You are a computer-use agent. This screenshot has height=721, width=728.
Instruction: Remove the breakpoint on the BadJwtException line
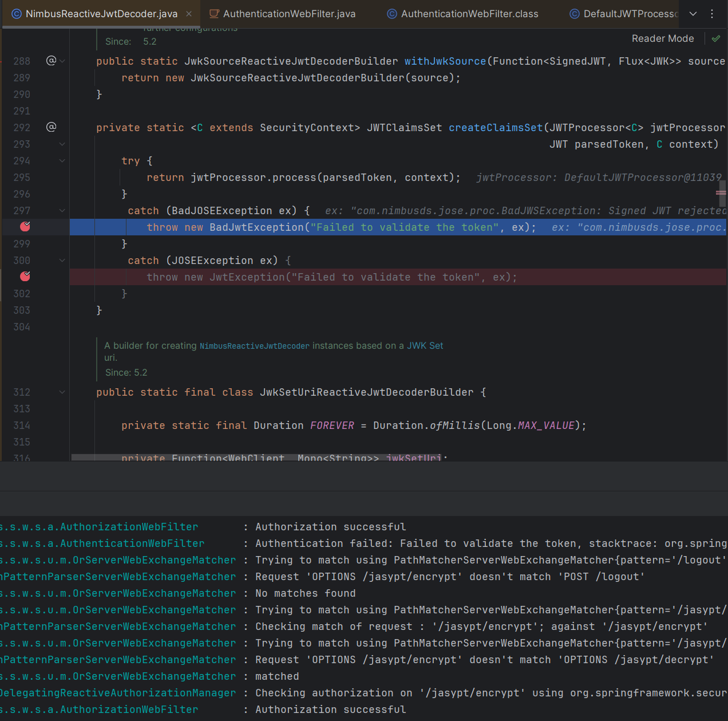coord(25,227)
